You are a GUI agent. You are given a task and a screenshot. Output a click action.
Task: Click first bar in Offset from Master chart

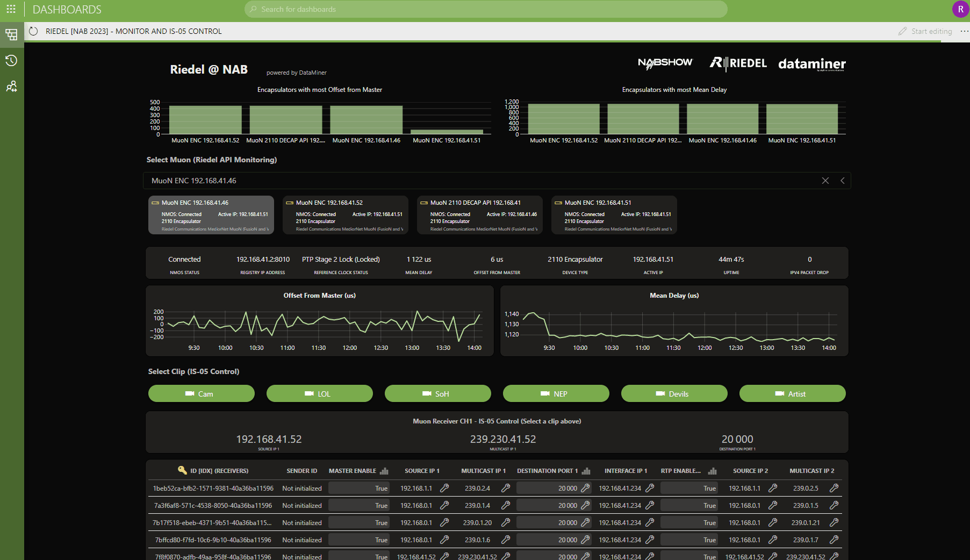[205, 119]
